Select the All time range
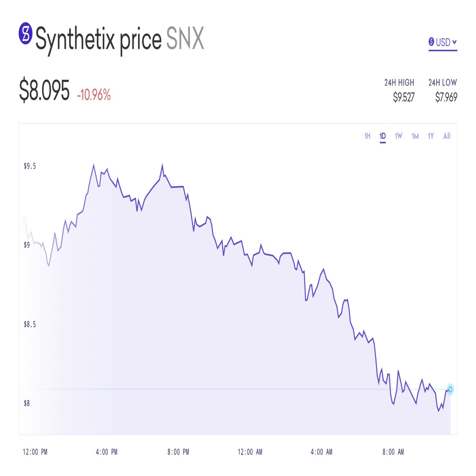Screen dimensions: 476x476 point(447,136)
